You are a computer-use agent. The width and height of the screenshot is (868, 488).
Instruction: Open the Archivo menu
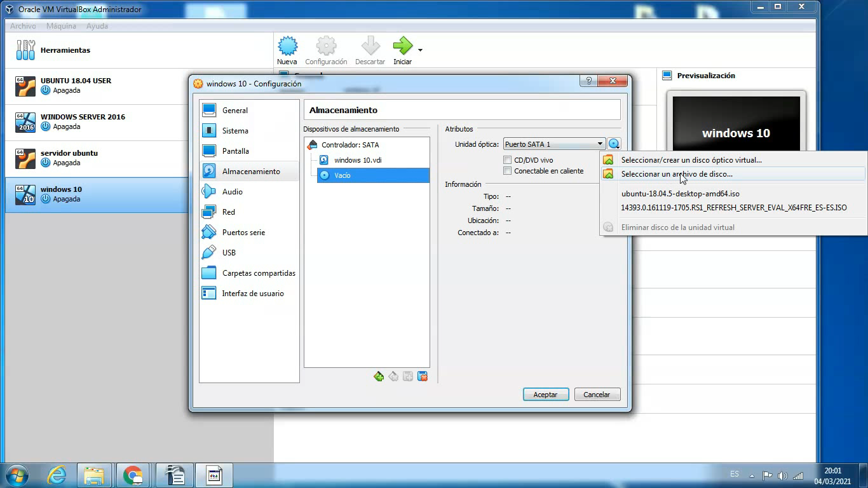pos(23,26)
